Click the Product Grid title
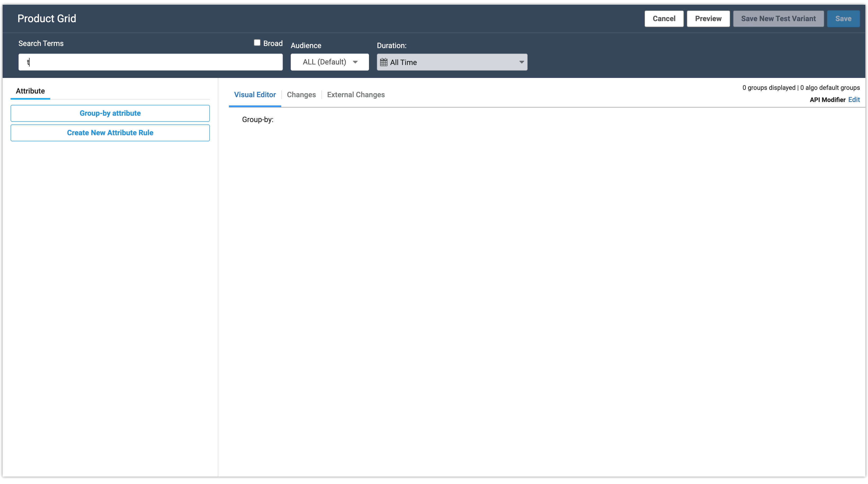The height and width of the screenshot is (484, 868). [47, 18]
